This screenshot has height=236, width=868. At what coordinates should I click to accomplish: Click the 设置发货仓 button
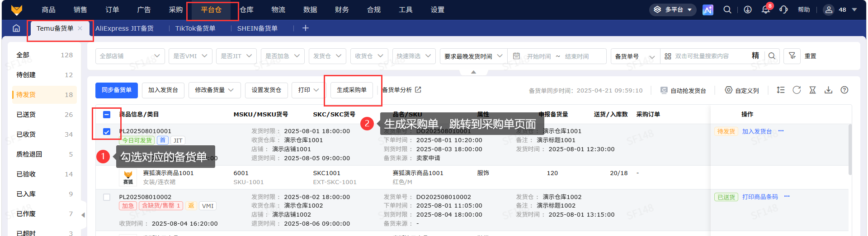click(266, 90)
